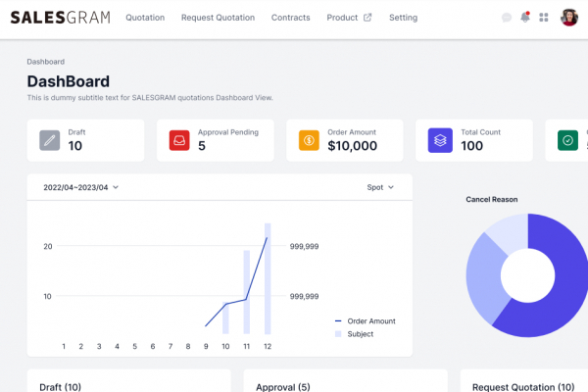588x392 pixels.
Task: Select the Contracts menu item
Action: (290, 18)
